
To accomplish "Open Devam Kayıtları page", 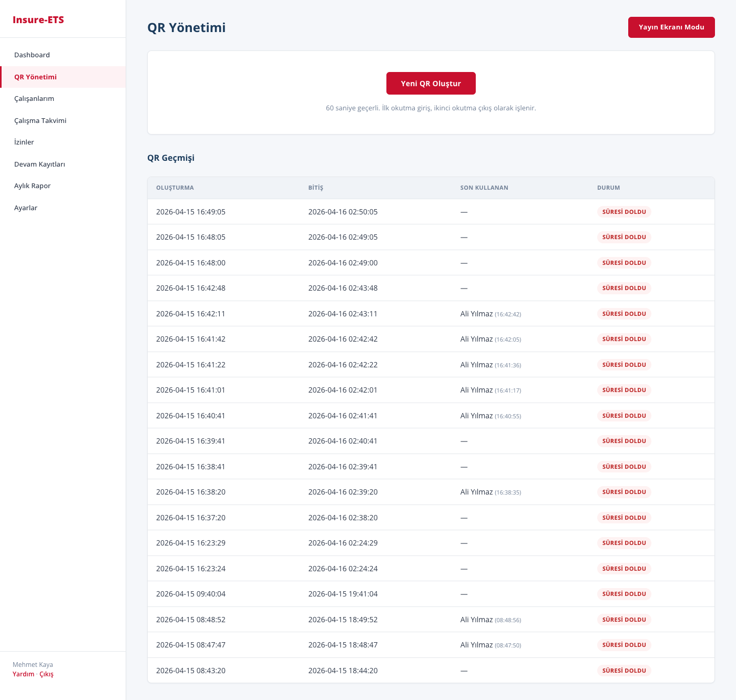I will 39,164.
